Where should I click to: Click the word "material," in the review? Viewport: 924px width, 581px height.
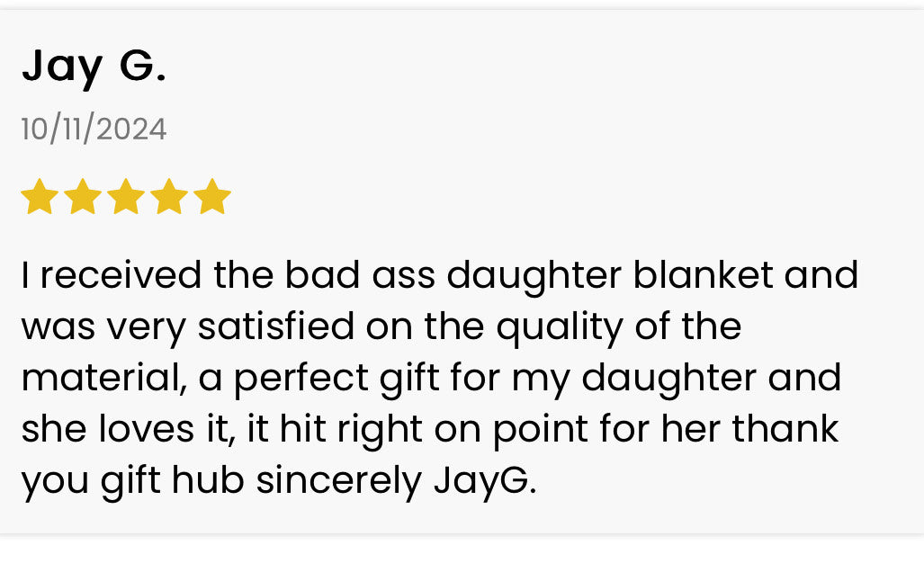(x=103, y=378)
